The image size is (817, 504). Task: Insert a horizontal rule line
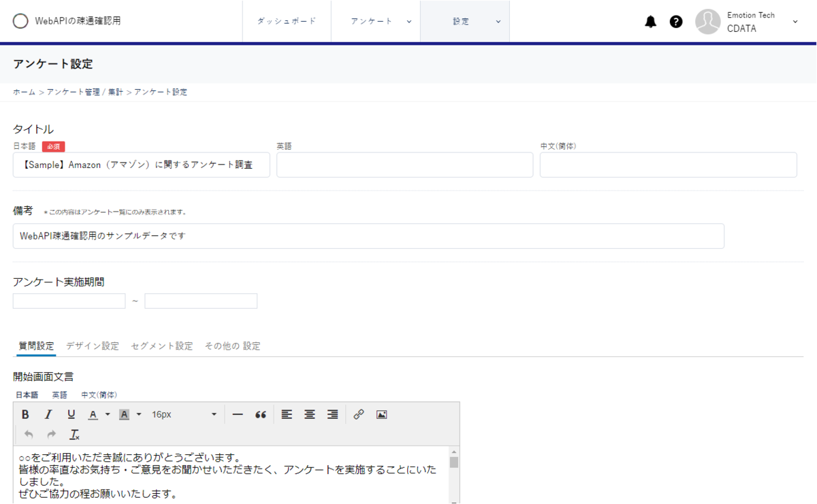pos(238,414)
